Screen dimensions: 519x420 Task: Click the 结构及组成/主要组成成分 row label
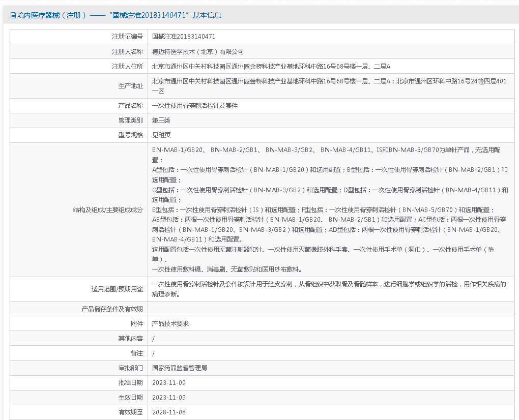108,209
